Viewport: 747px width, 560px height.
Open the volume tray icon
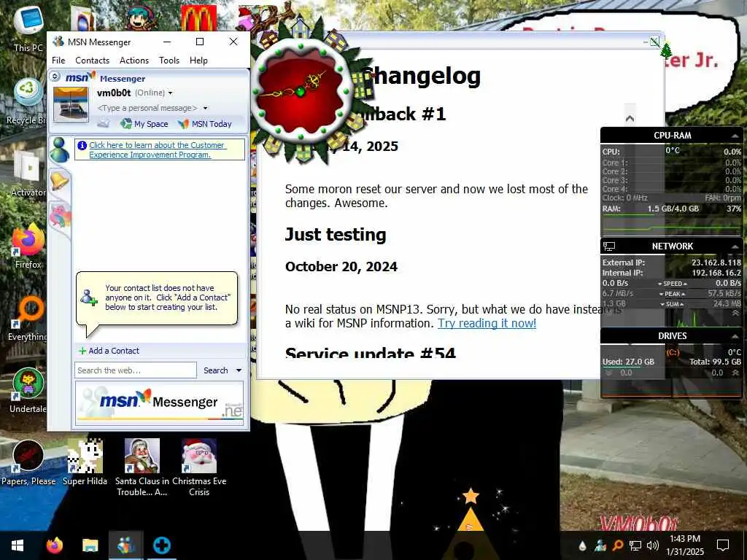[653, 545]
